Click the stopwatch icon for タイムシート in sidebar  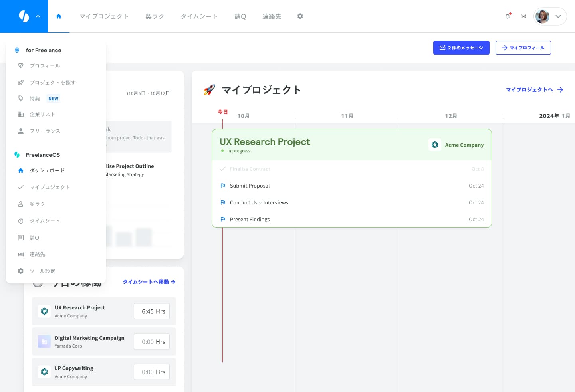21,221
